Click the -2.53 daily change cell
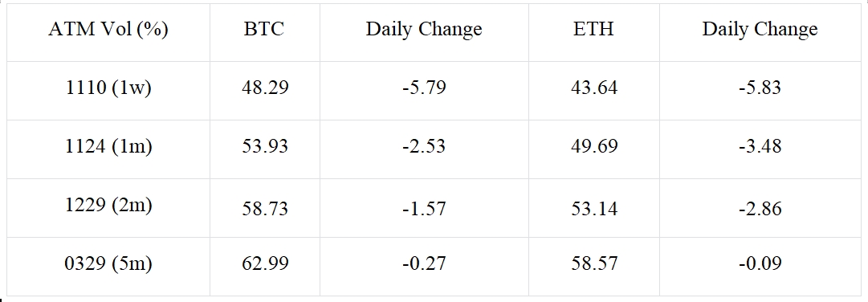Screen dimensions: 868x302 click(424, 149)
